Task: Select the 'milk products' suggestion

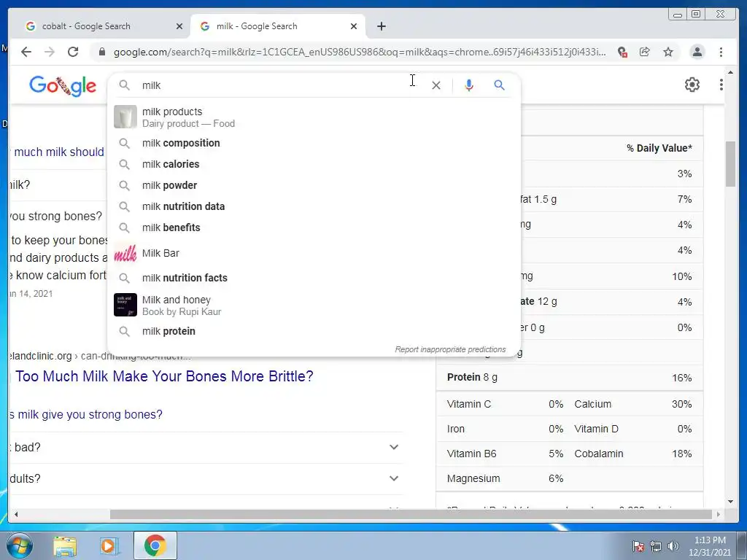Action: click(314, 117)
